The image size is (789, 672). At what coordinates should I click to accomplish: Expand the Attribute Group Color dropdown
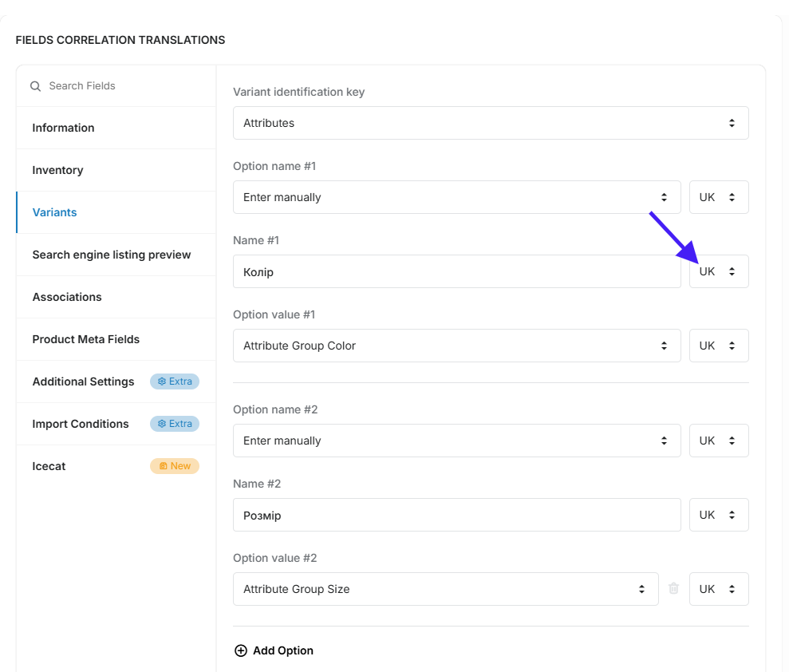[457, 346]
